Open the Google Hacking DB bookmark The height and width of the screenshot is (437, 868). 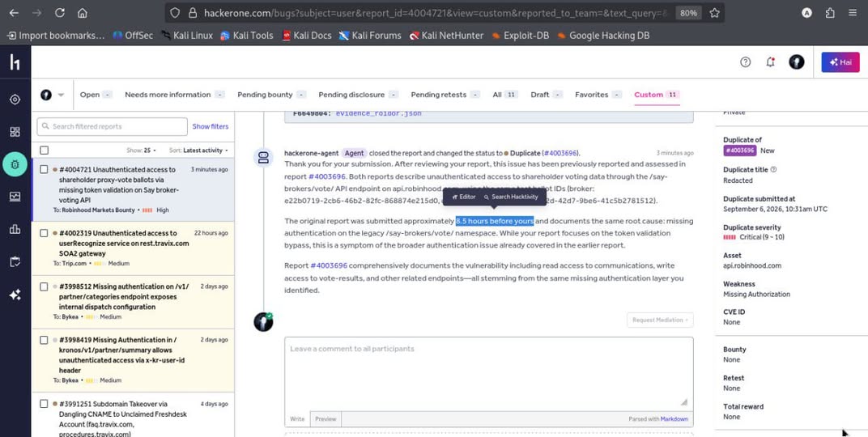point(603,36)
